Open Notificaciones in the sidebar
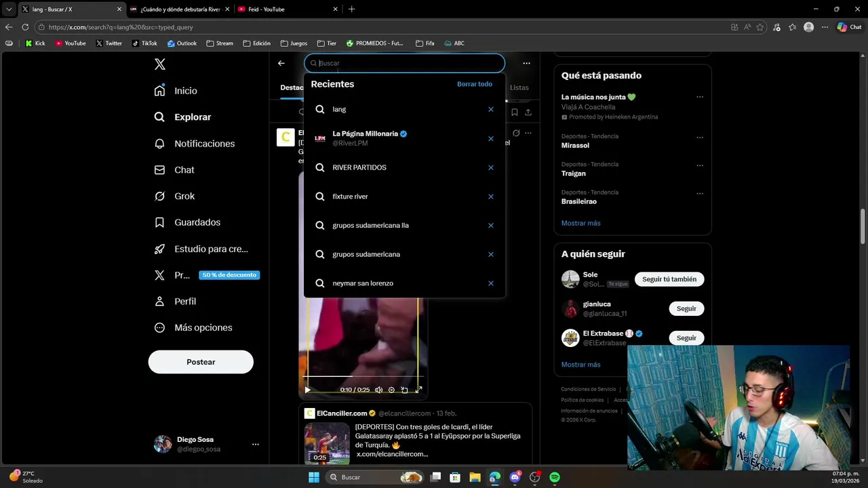The image size is (868, 488). tap(194, 144)
